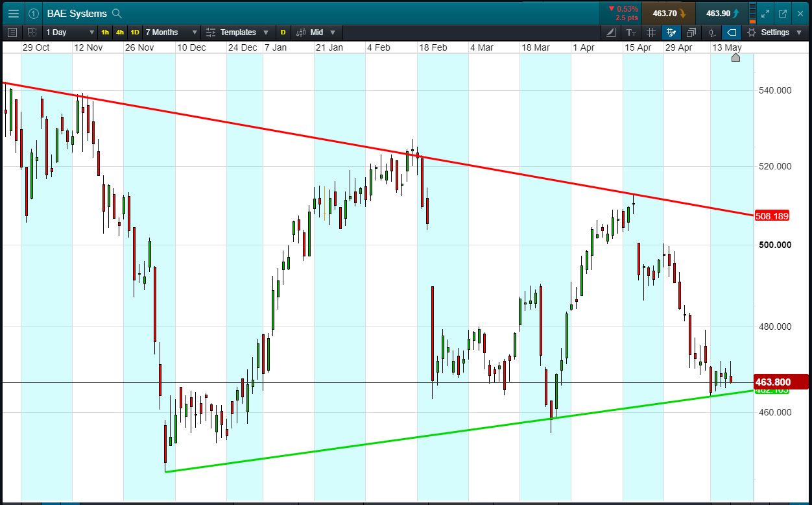Click the 1 Apr date label
Image resolution: width=812 pixels, height=505 pixels.
(x=583, y=47)
